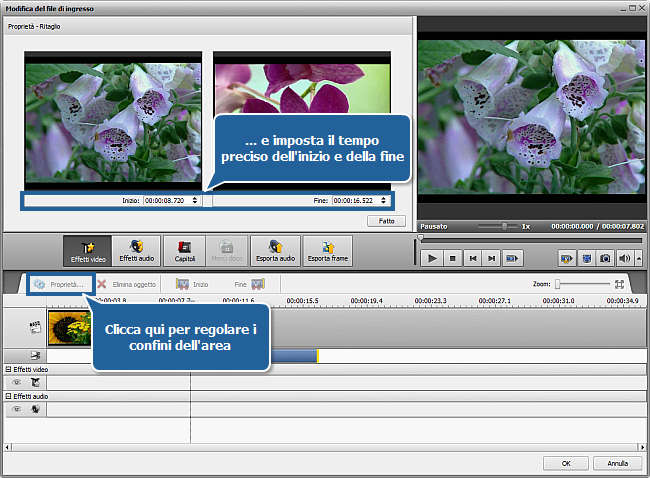The image size is (650, 478).
Task: Click the Annulla button
Action: point(617,463)
